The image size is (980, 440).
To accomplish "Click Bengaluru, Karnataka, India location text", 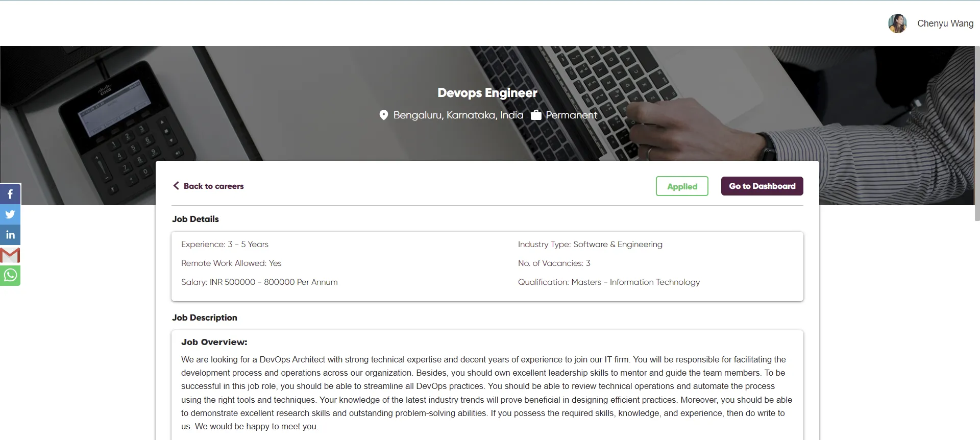I will 458,115.
